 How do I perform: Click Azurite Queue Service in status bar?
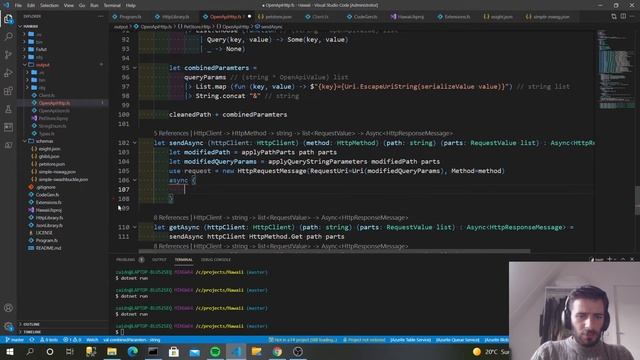coord(458,340)
